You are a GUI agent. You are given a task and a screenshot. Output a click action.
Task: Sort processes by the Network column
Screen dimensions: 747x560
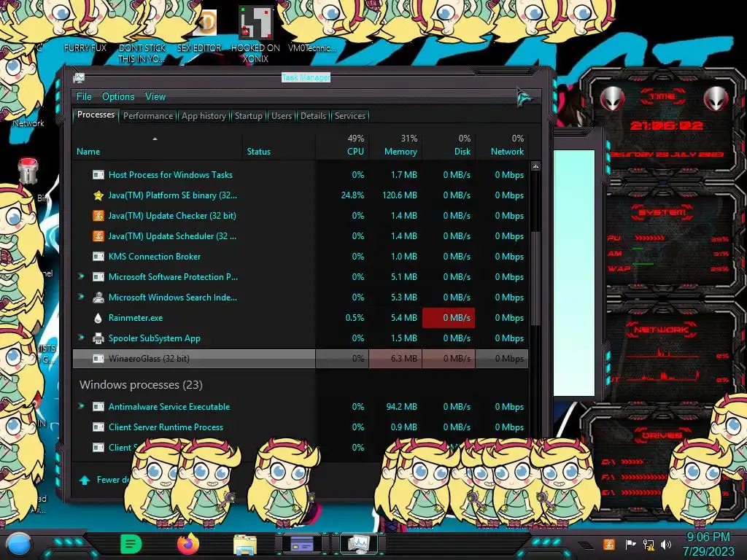(502, 145)
